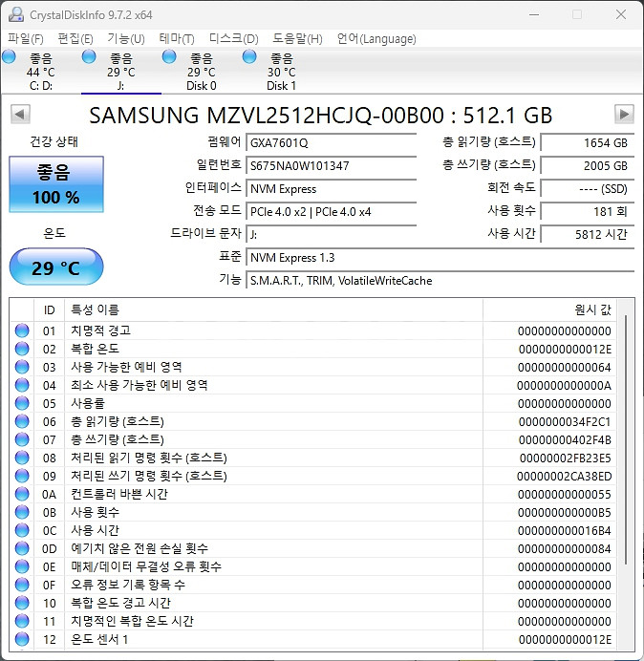Click the SMART attribute list scrollbar
Viewport: 644px width, 661px height.
(626, 439)
